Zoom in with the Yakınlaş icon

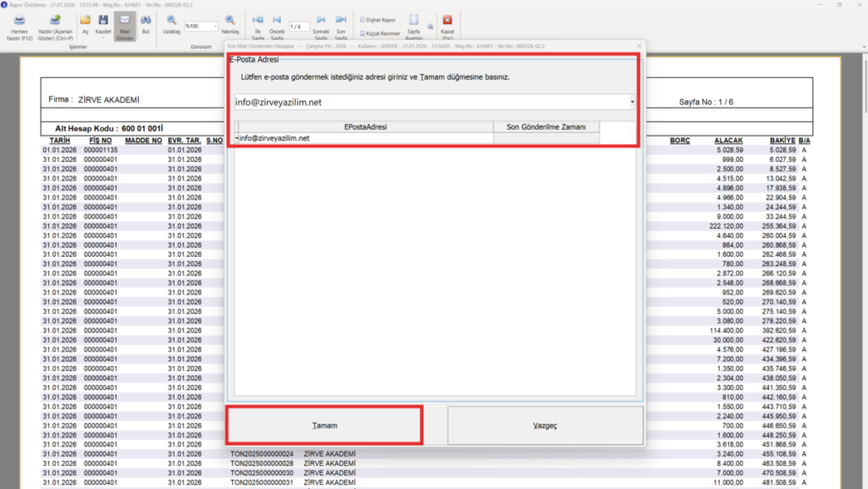tap(231, 20)
